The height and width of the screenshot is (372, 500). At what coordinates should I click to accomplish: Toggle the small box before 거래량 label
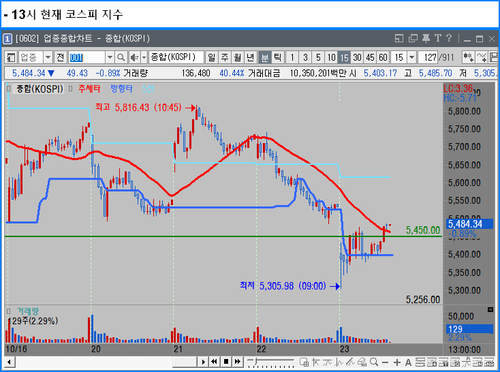pos(9,311)
